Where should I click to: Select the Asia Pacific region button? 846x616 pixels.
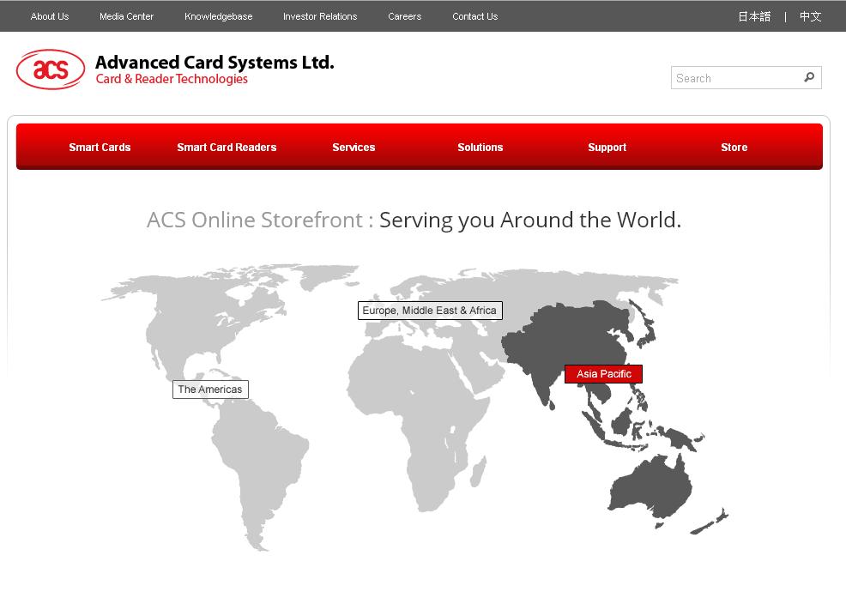click(603, 374)
